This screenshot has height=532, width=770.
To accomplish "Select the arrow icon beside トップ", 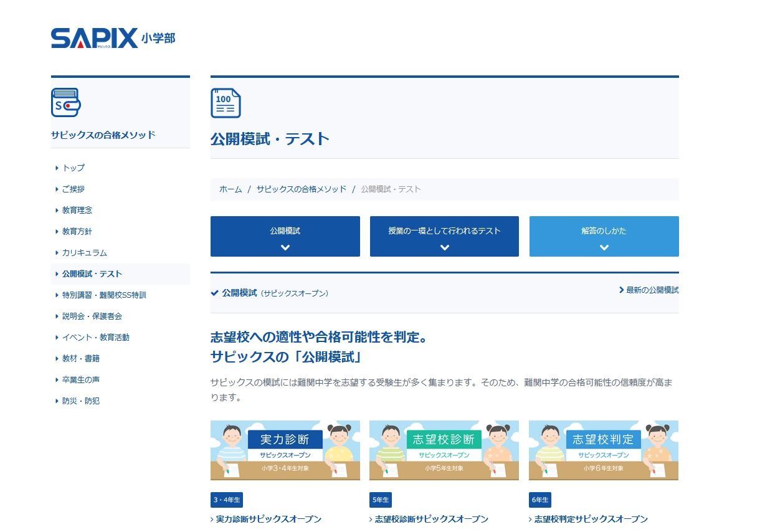I will tap(57, 168).
